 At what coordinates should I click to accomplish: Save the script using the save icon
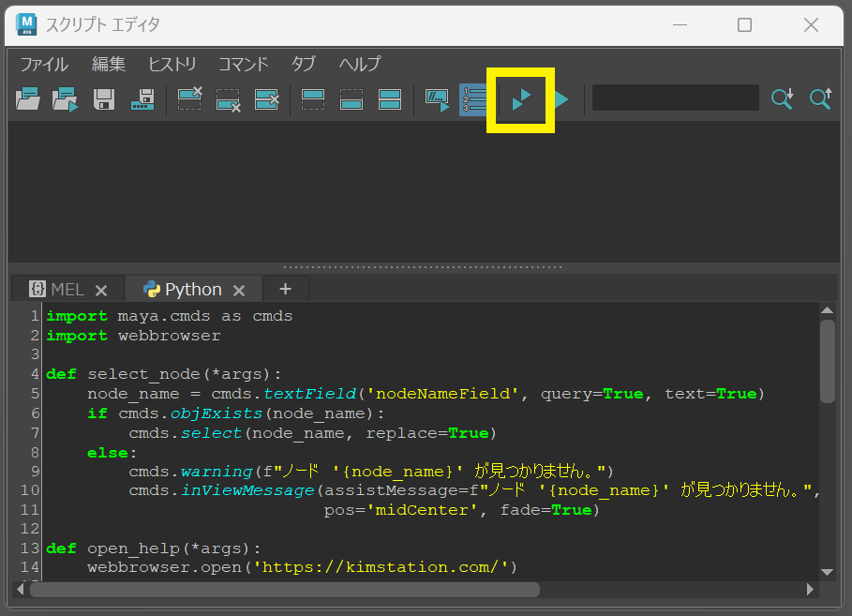click(103, 99)
